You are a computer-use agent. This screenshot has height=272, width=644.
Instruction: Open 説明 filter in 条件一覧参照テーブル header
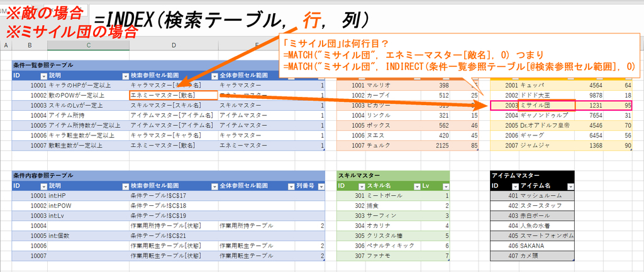point(126,76)
